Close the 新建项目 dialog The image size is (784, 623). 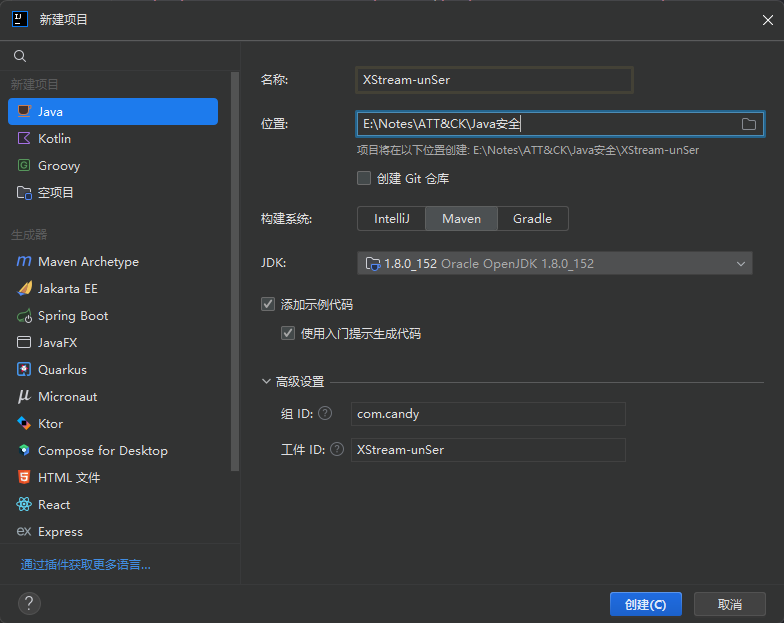[x=768, y=20]
